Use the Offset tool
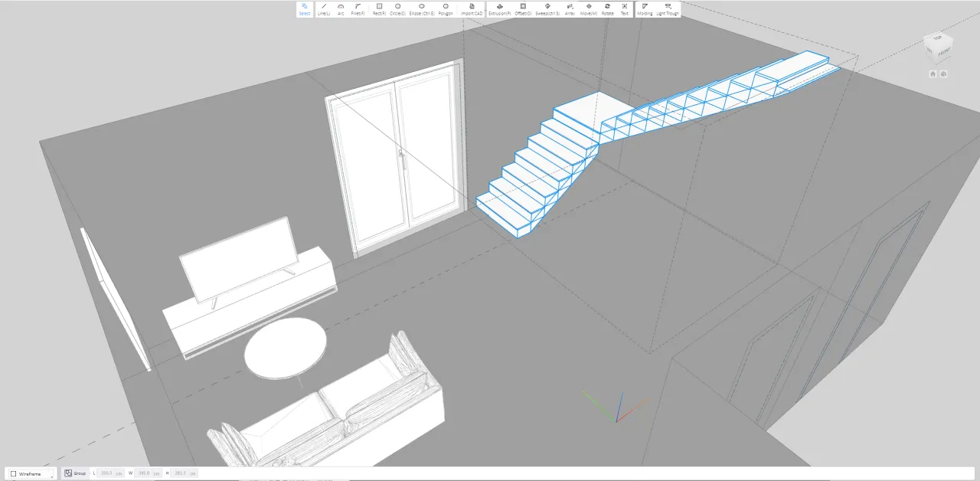 coord(523,9)
